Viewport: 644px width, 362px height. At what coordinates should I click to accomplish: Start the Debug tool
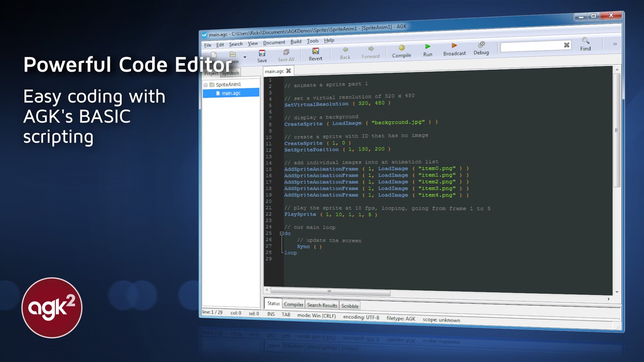pyautogui.click(x=481, y=45)
